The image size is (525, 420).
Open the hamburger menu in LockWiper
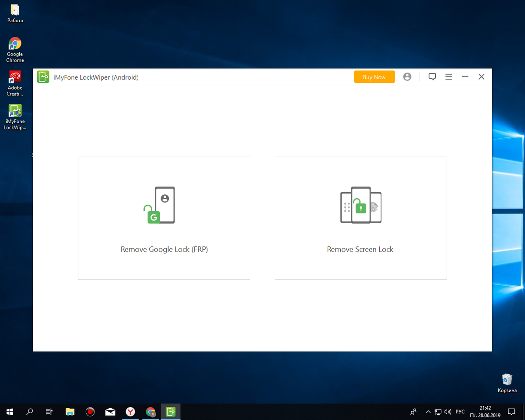(x=448, y=77)
